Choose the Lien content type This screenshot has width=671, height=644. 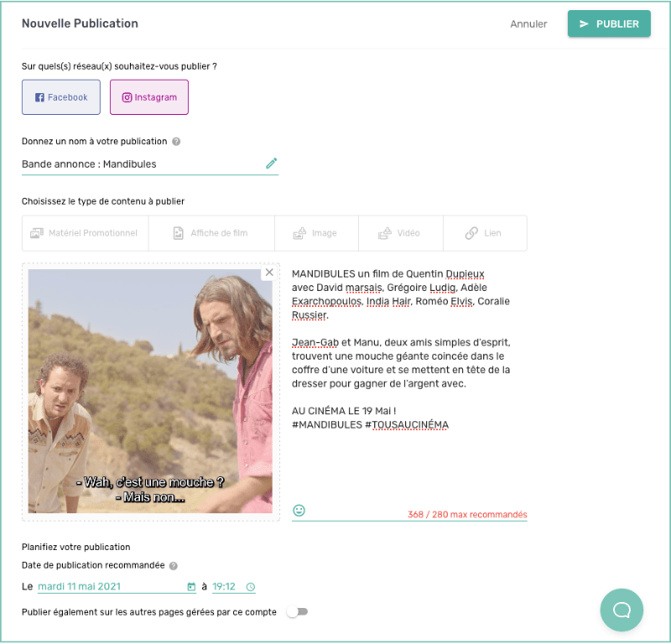pyautogui.click(x=485, y=233)
